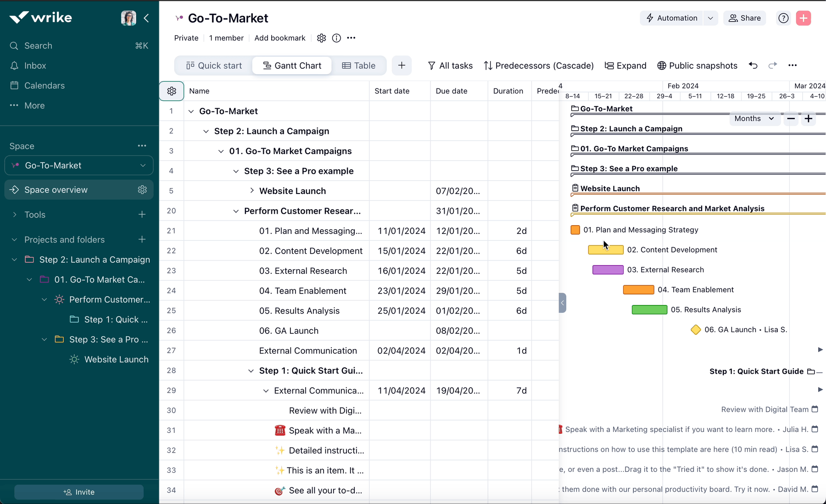Open Public snapshots (globe icon)
The width and height of the screenshot is (826, 504).
click(697, 66)
